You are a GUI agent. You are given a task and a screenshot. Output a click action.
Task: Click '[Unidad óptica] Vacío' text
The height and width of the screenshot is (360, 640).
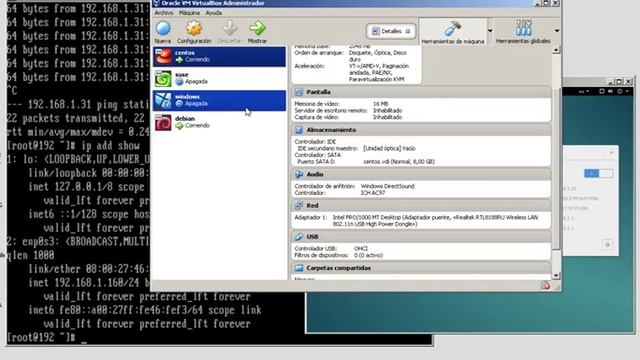[x=389, y=149]
